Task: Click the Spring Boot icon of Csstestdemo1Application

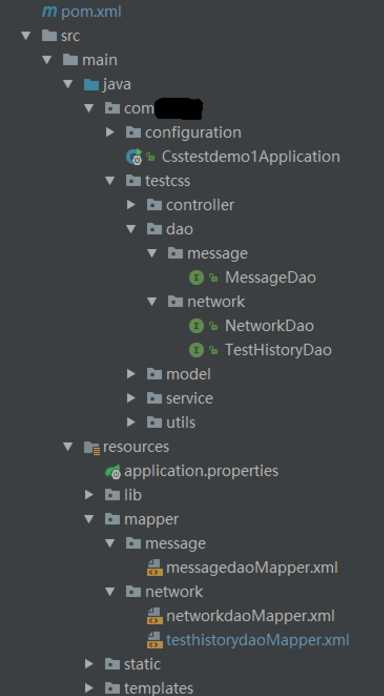Action: coord(134,157)
